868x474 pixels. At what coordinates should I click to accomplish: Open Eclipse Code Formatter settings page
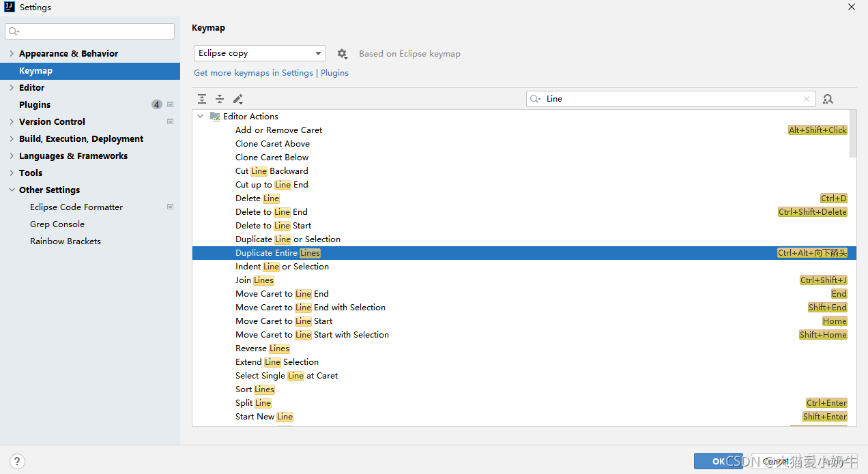click(x=76, y=207)
